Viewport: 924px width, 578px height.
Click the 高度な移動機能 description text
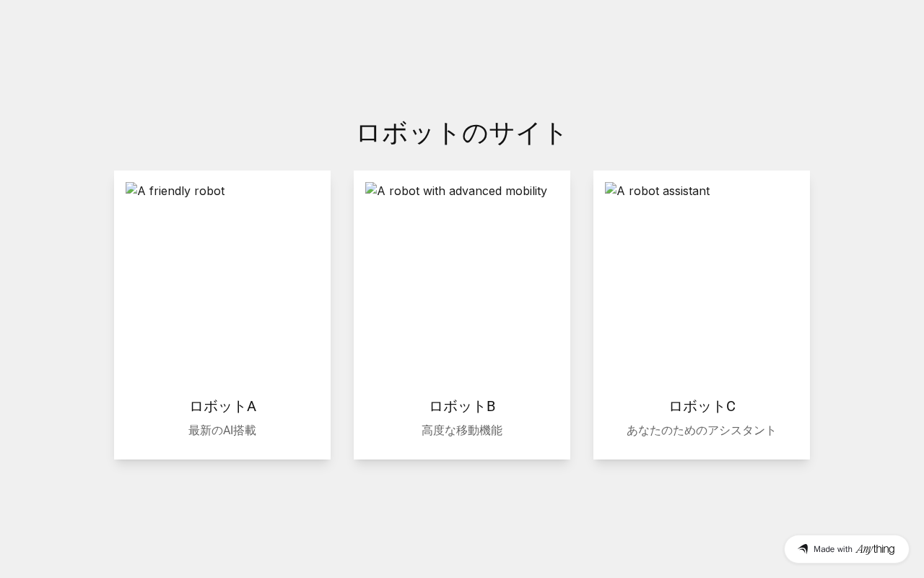pos(462,431)
